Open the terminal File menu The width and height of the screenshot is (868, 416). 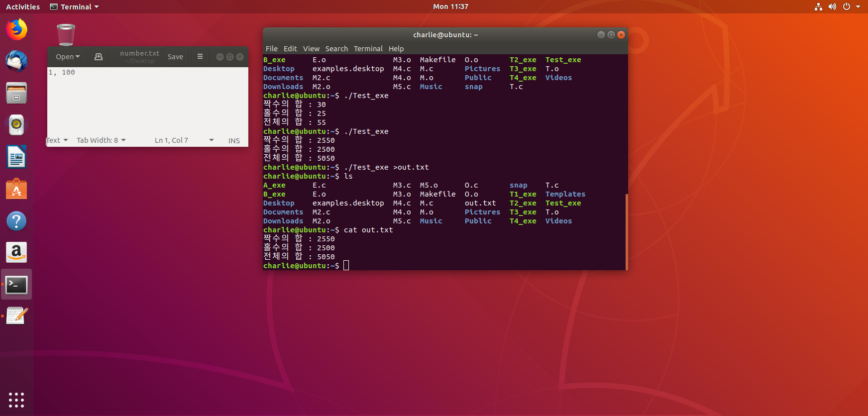[x=272, y=49]
